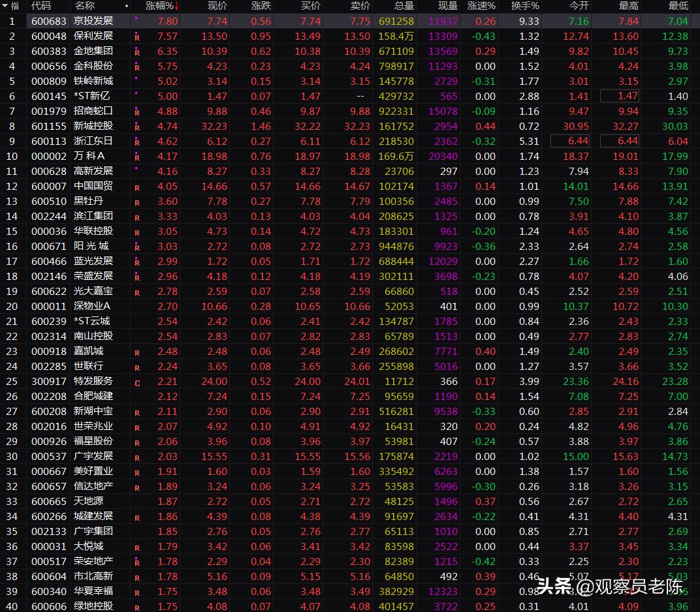Click total volume 158.4万 for 保利发展
Image resolution: width=700 pixels, height=612 pixels.
pos(396,36)
